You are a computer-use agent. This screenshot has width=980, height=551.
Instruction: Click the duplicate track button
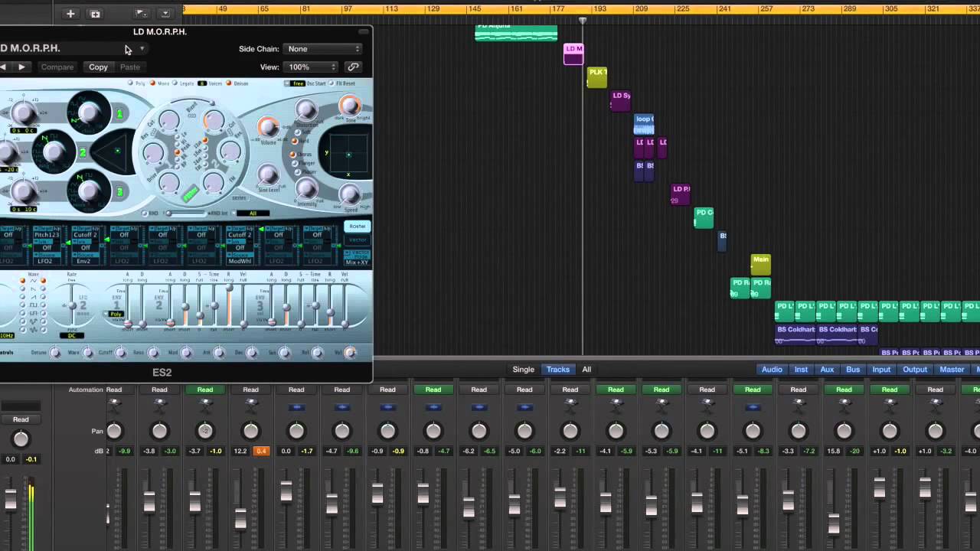point(95,13)
